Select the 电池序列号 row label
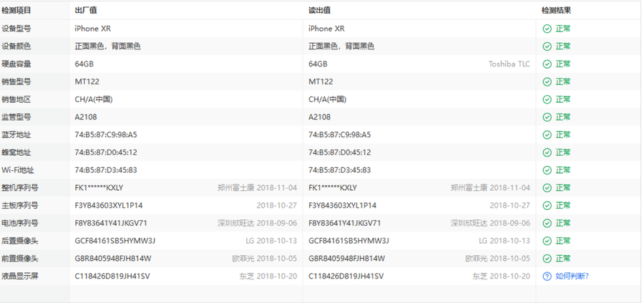644x303 pixels. 20,223
